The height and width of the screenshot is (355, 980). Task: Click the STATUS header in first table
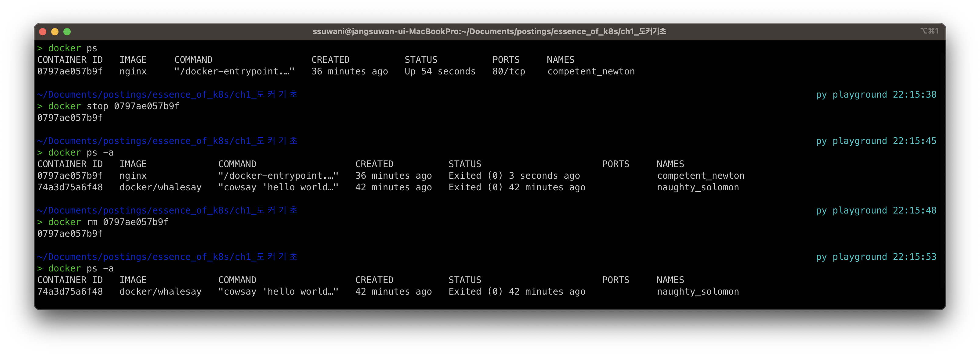(x=421, y=60)
